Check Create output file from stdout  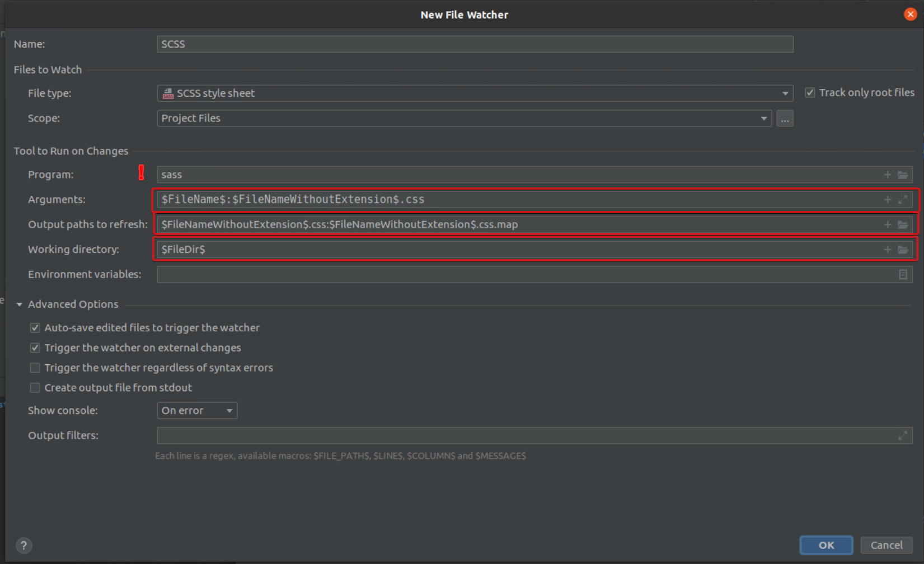click(x=35, y=388)
